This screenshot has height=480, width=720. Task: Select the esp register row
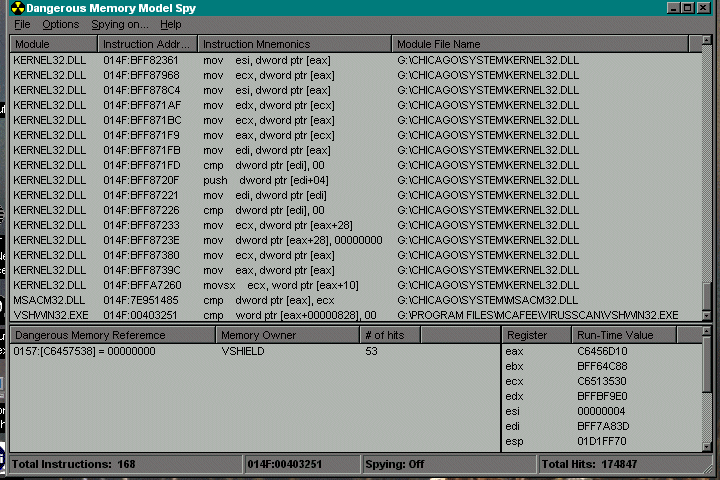(602, 441)
